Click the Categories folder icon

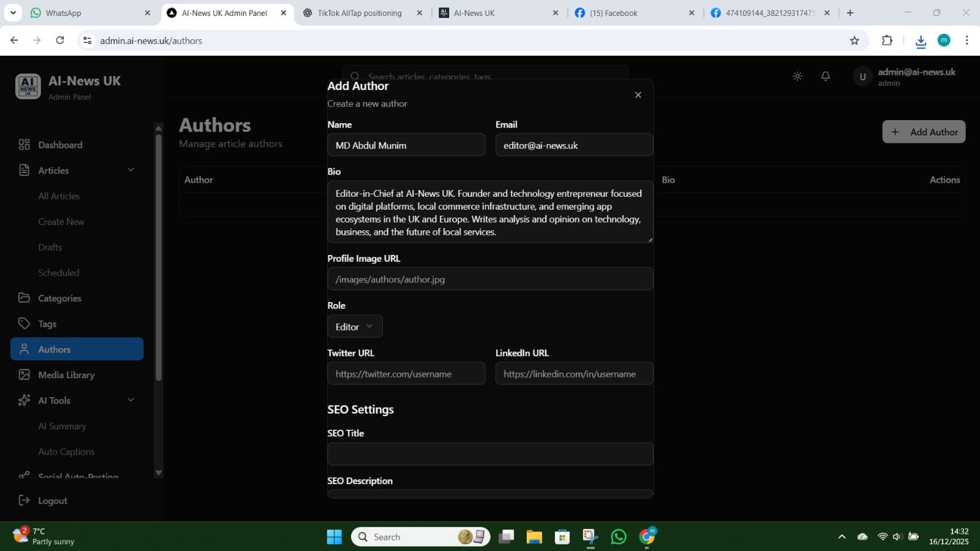(x=24, y=298)
